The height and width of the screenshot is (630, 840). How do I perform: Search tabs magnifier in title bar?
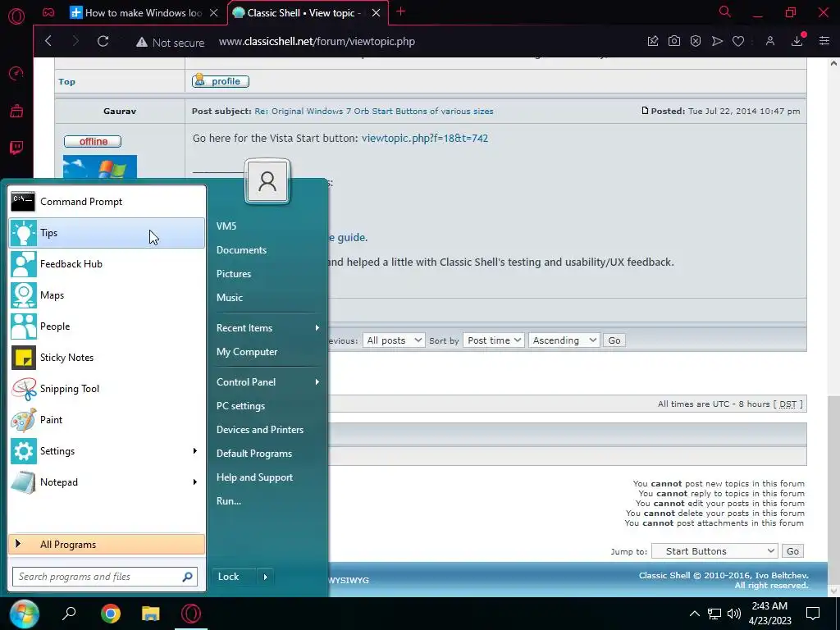724,11
